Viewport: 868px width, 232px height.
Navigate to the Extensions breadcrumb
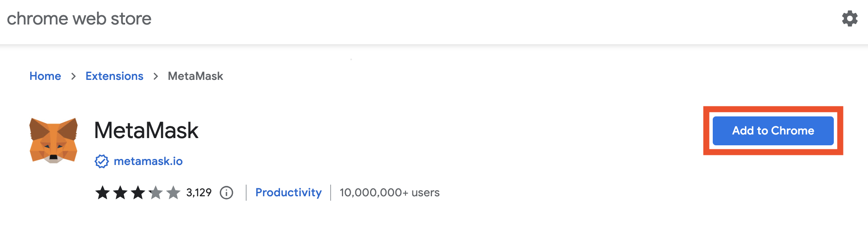[x=114, y=76]
